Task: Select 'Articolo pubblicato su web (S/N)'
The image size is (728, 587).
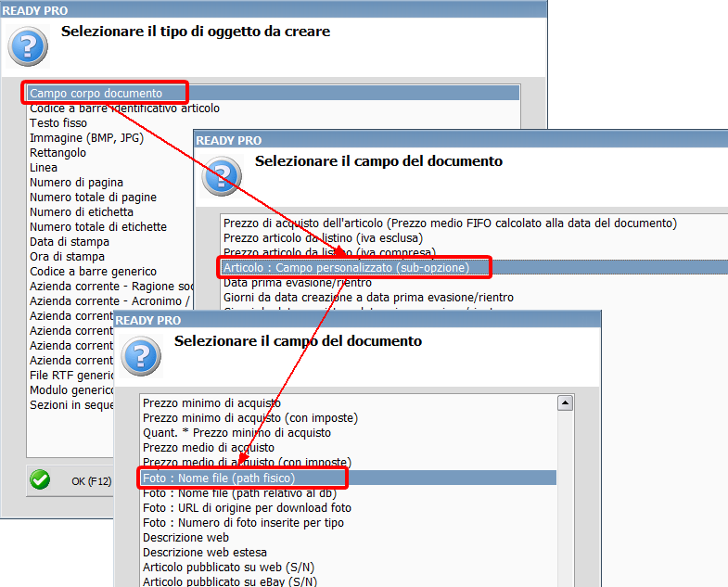Action: coord(228,568)
